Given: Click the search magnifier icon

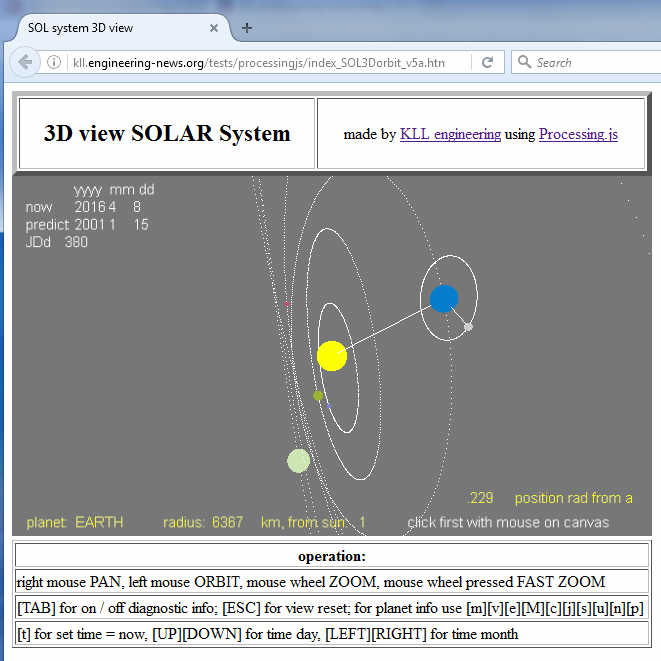Looking at the screenshot, I should coord(524,62).
